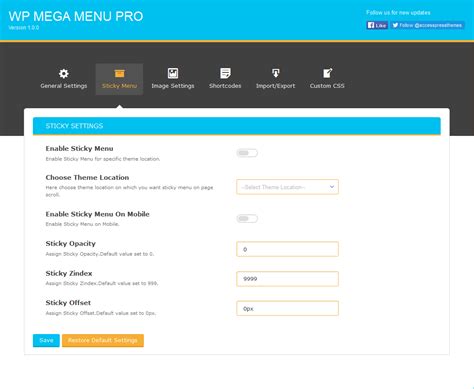Screen dimensions: 474x389
Task: Click the General Settings gear icon
Action: pyautogui.click(x=64, y=73)
